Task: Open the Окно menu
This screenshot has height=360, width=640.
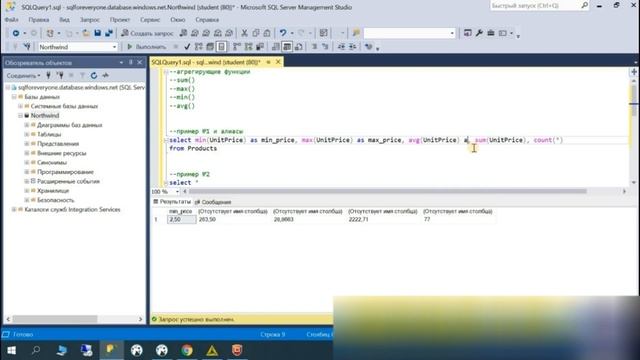Action: pyautogui.click(x=178, y=20)
